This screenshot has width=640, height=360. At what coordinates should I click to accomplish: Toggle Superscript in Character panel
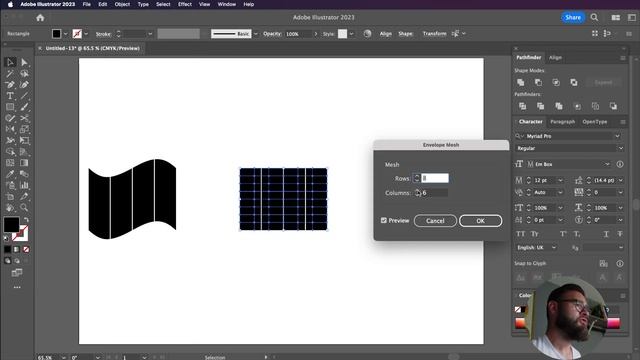(x=563, y=234)
